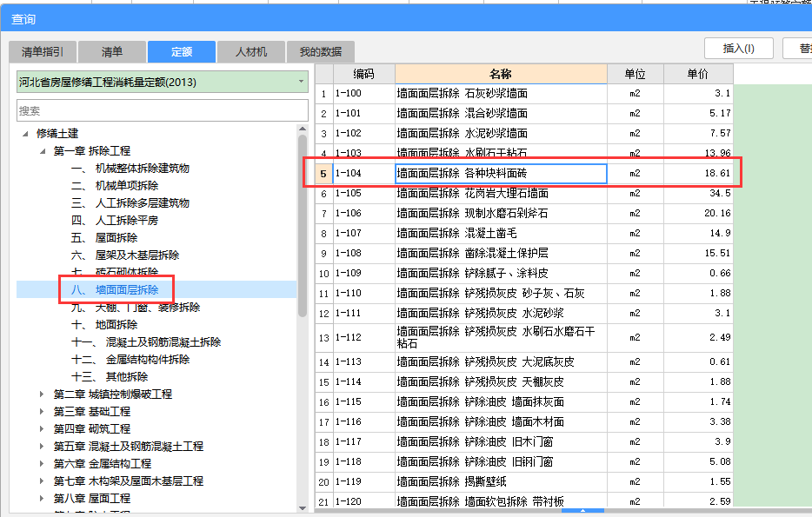Select row 1-111 铲残损灰皮 水泥砂浆
Image resolution: width=812 pixels, height=517 pixels.
pyautogui.click(x=524, y=314)
